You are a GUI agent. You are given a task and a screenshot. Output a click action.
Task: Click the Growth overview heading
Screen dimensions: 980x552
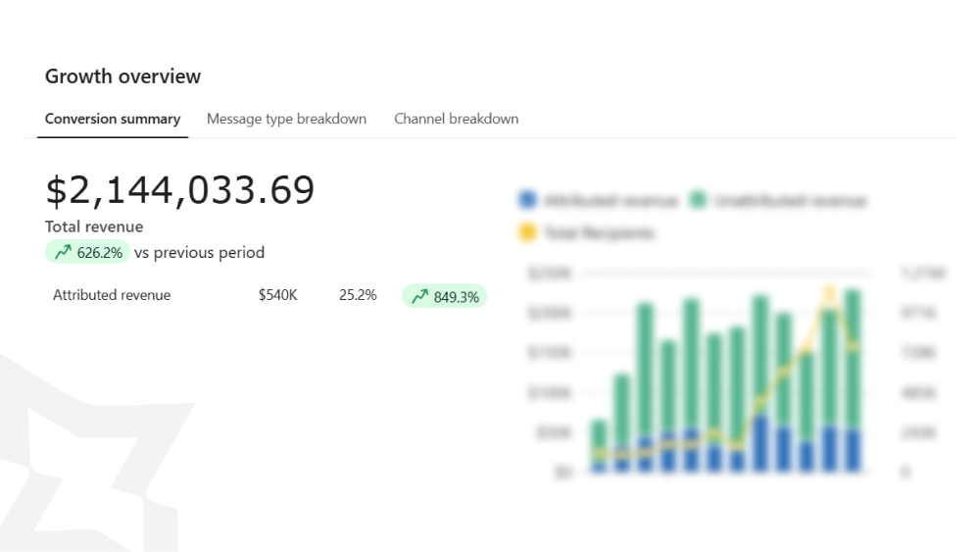point(122,76)
